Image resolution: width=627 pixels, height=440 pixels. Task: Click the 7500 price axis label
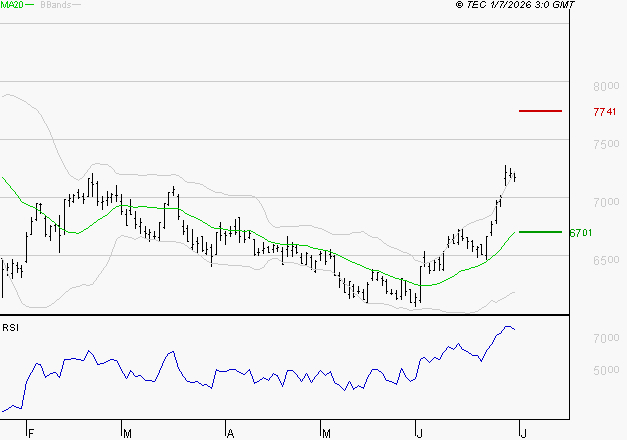point(606,144)
